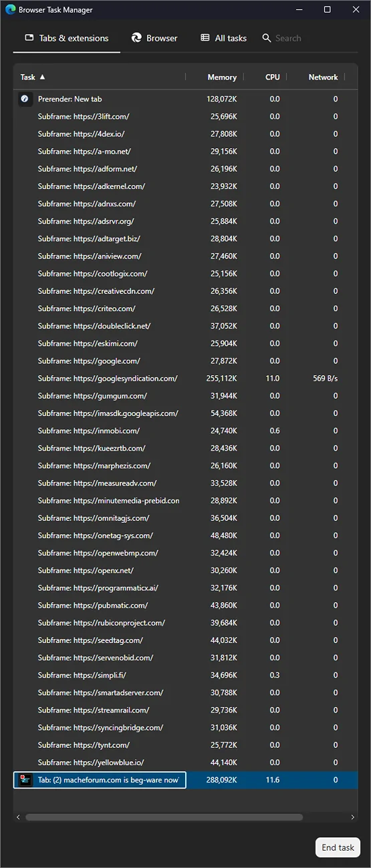Click the Search magnifier icon
Viewport: 371px width, 868px height.
click(267, 38)
